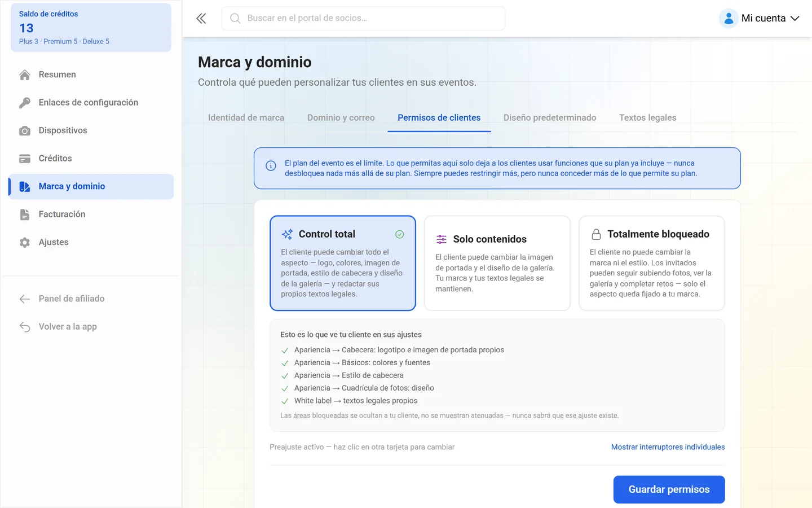Select the Solo contenidos preset card
This screenshot has width=812, height=508.
(497, 263)
